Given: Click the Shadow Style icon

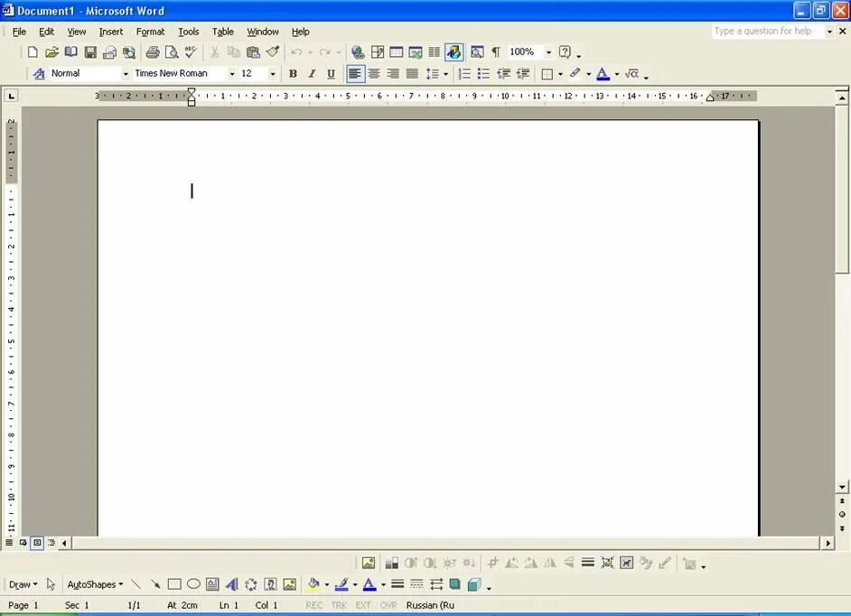Looking at the screenshot, I should coord(454,584).
